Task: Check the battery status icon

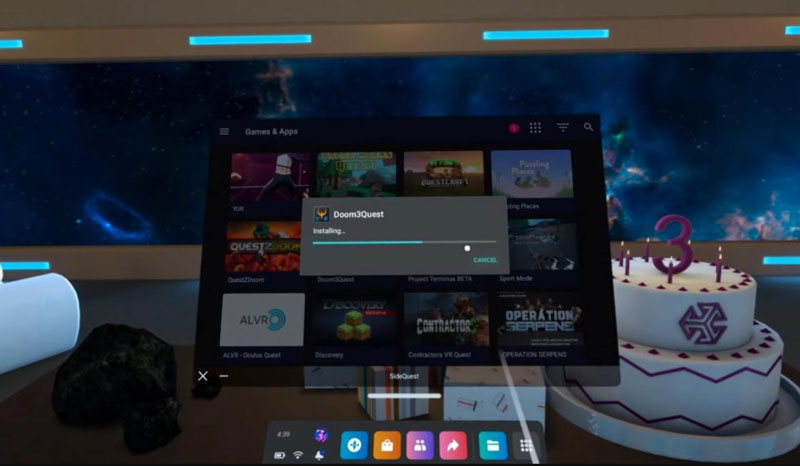Action: tap(280, 455)
